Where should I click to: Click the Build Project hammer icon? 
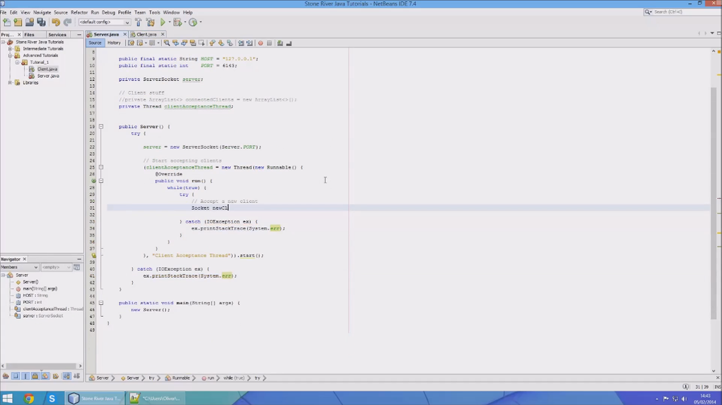(139, 22)
